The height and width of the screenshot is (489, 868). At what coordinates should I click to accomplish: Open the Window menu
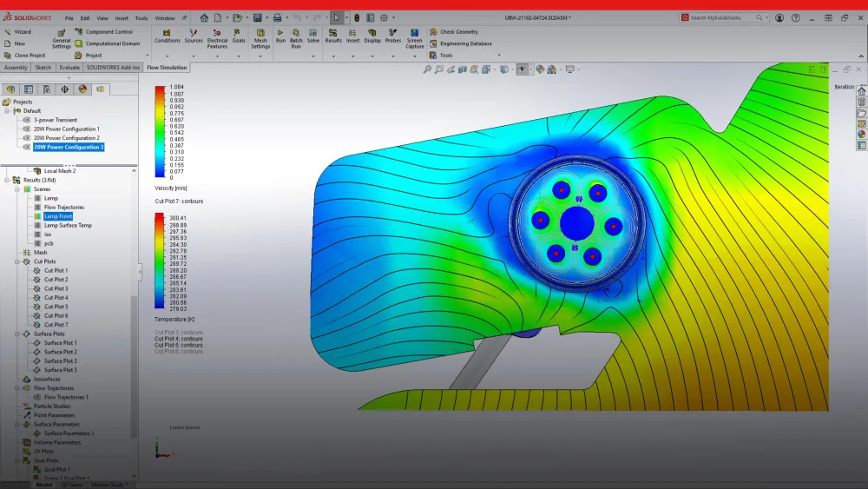coord(164,18)
